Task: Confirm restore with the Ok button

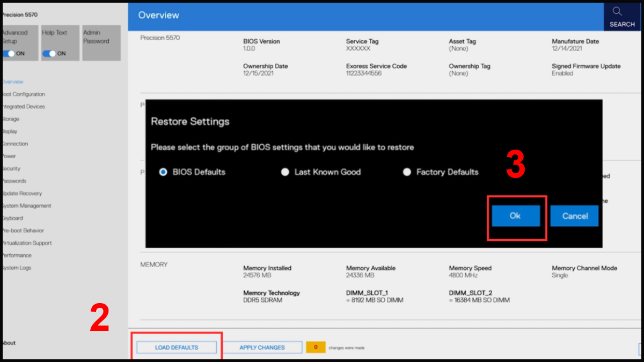Action: [x=515, y=216]
